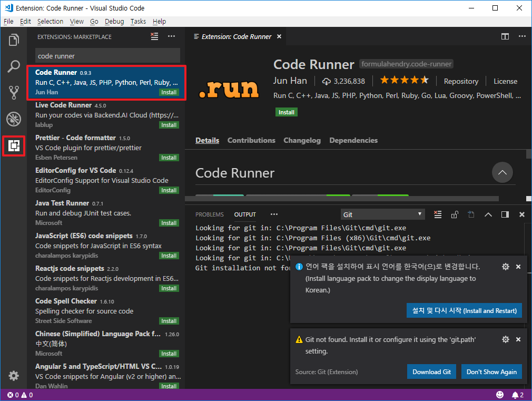Viewport: 532px width, 401px height.
Task: Open the Go menu
Action: click(x=94, y=22)
